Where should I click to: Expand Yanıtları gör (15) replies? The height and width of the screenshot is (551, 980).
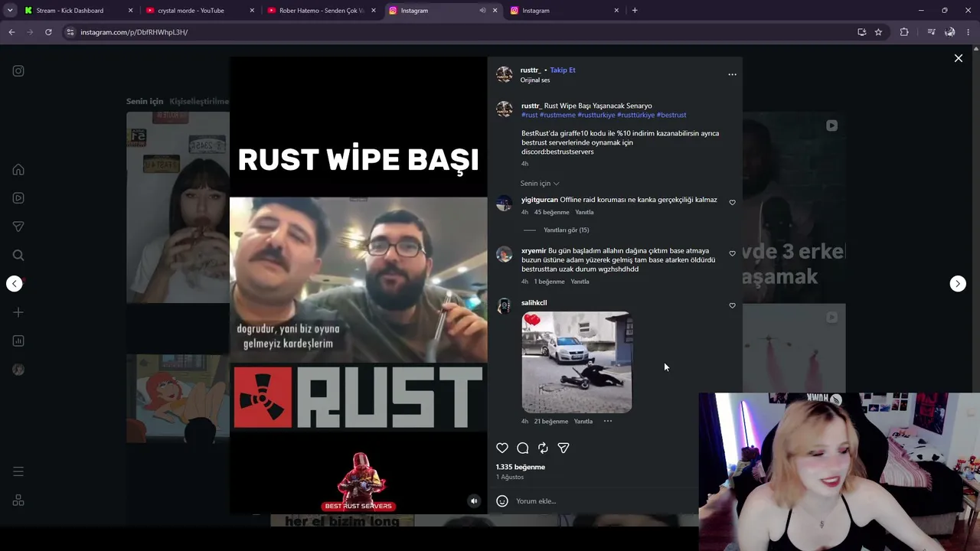[566, 230]
